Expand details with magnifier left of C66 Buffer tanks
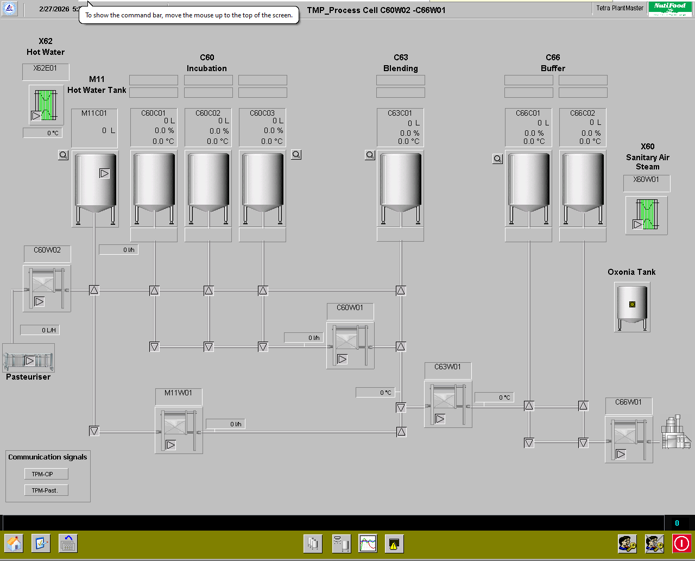Image resolution: width=695 pixels, height=561 pixels. pyautogui.click(x=497, y=159)
